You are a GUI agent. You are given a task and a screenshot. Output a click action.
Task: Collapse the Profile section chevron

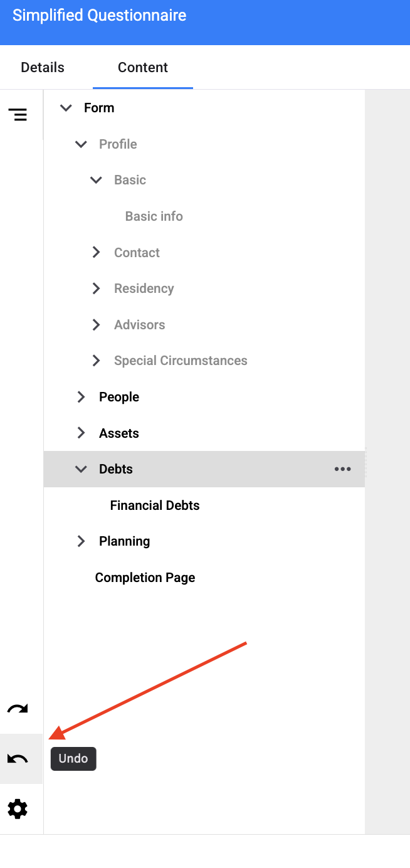(x=81, y=144)
